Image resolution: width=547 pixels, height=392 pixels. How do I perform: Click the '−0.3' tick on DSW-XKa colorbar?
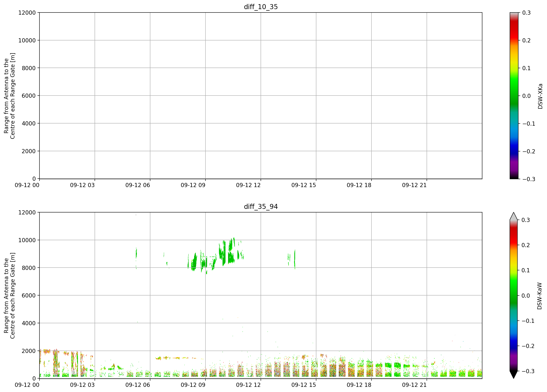(x=529, y=179)
